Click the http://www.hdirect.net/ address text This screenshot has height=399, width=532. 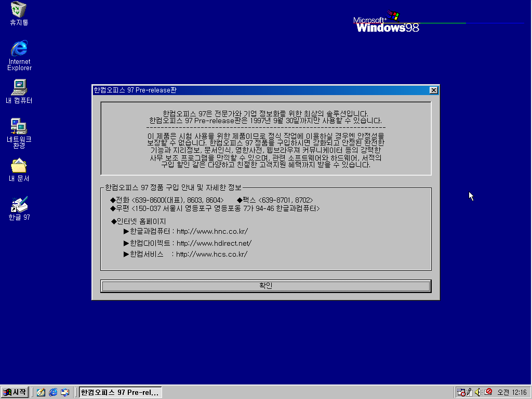tap(214, 243)
